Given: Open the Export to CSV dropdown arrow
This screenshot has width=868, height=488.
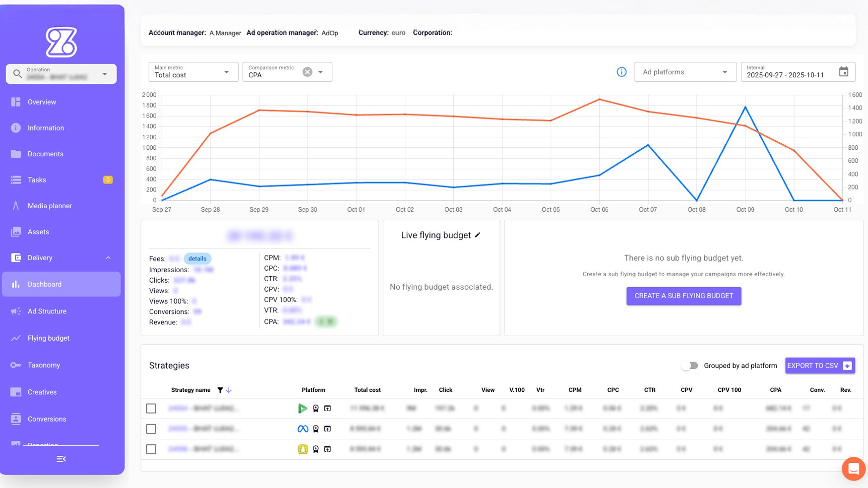Looking at the screenshot, I should click(x=848, y=366).
